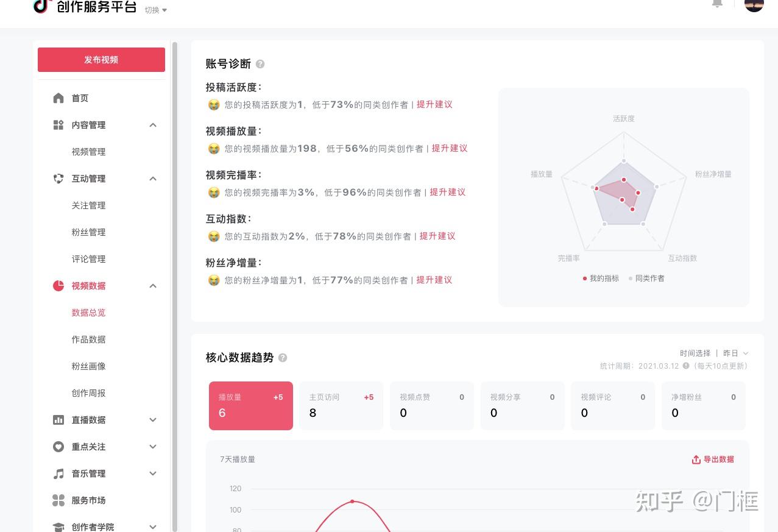
Task: Expand the 创作者学院 section chevron
Action: 153,527
